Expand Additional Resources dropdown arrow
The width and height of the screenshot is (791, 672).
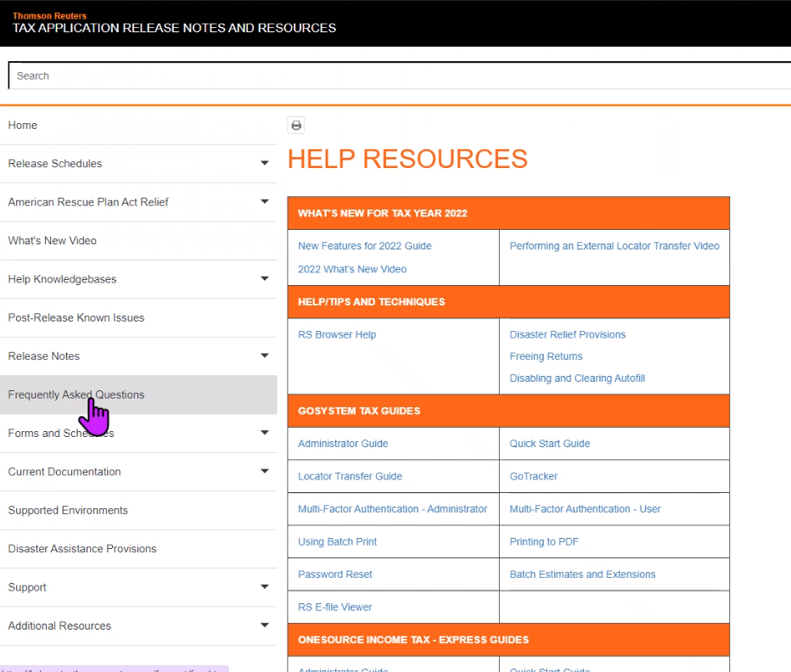tap(264, 625)
